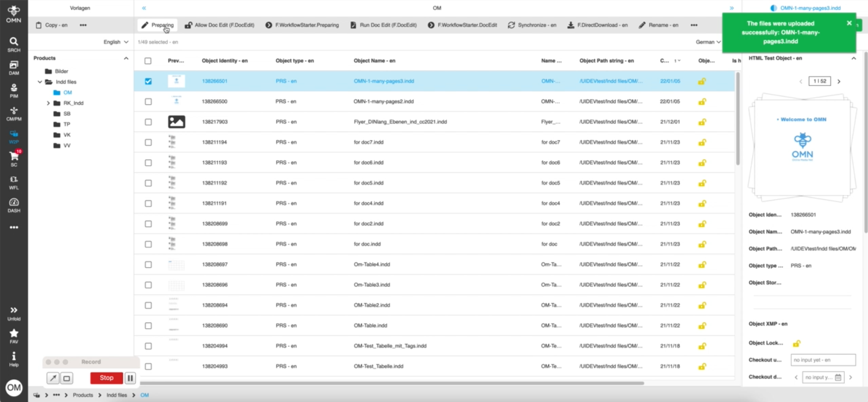Open the PIM module icon
Screen dimensions: 868x402
point(14,90)
